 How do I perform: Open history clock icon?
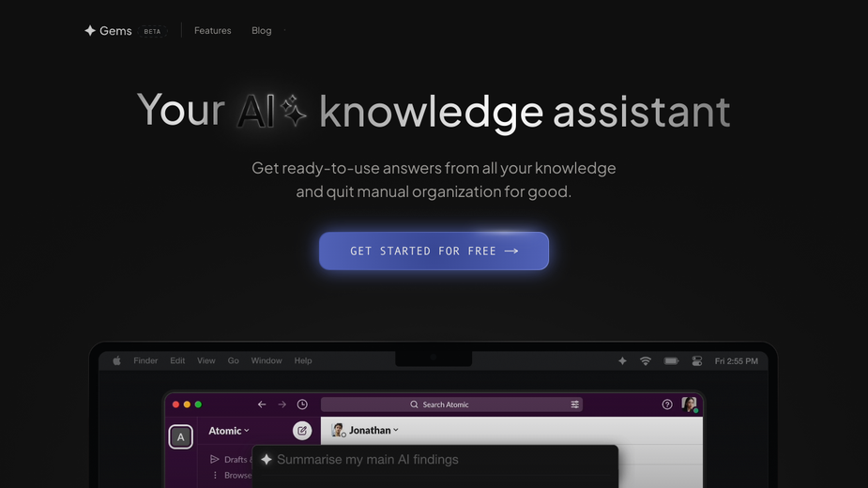click(302, 404)
